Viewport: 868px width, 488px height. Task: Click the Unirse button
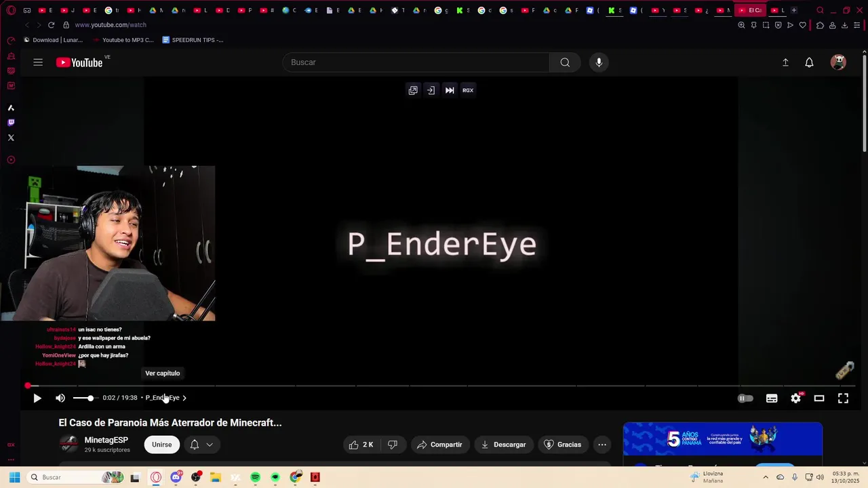point(162,445)
